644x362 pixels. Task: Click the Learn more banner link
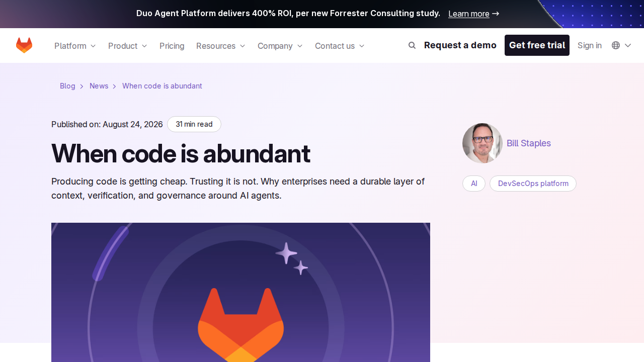point(469,14)
